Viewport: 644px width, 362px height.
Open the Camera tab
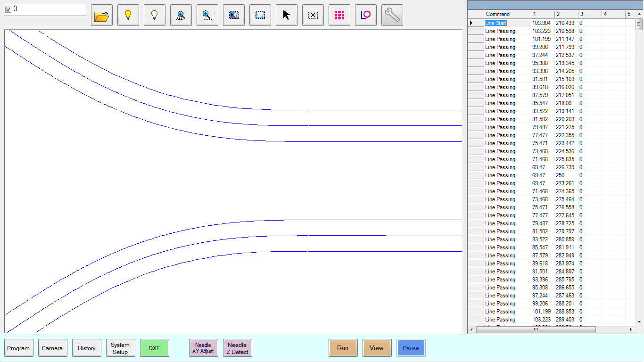click(x=52, y=348)
